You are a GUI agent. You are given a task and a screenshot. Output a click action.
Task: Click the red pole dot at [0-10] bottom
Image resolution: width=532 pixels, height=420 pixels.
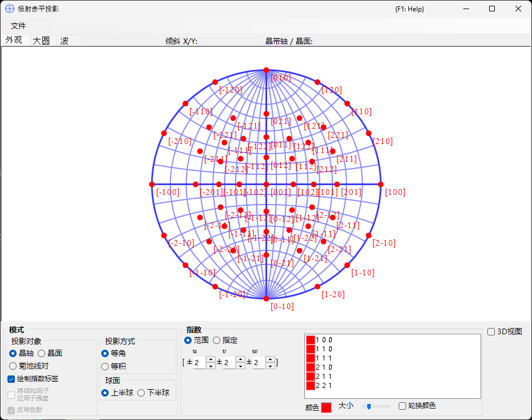267,299
